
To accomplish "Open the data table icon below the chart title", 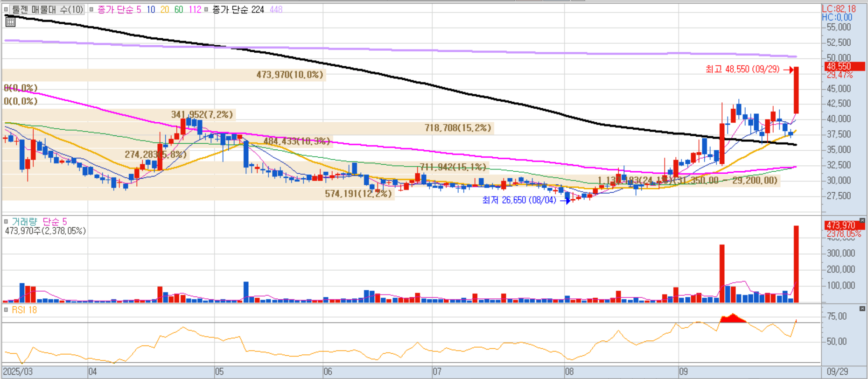I will pos(10,21).
